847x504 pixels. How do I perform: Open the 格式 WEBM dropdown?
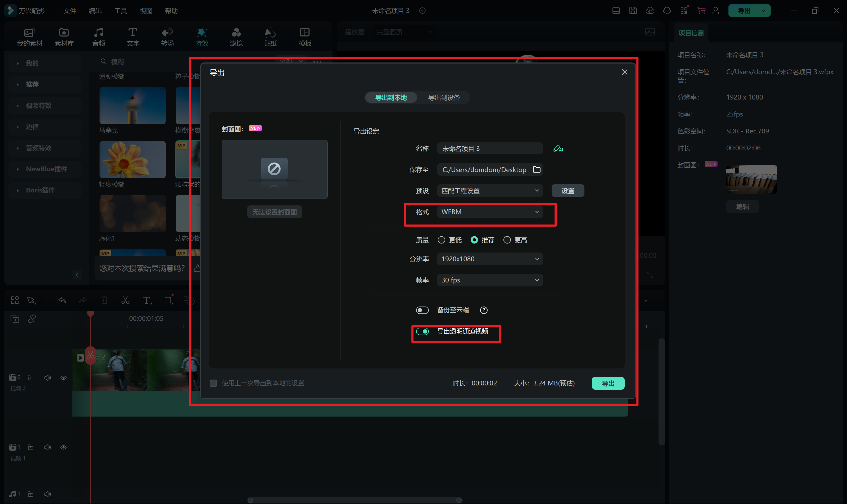489,212
